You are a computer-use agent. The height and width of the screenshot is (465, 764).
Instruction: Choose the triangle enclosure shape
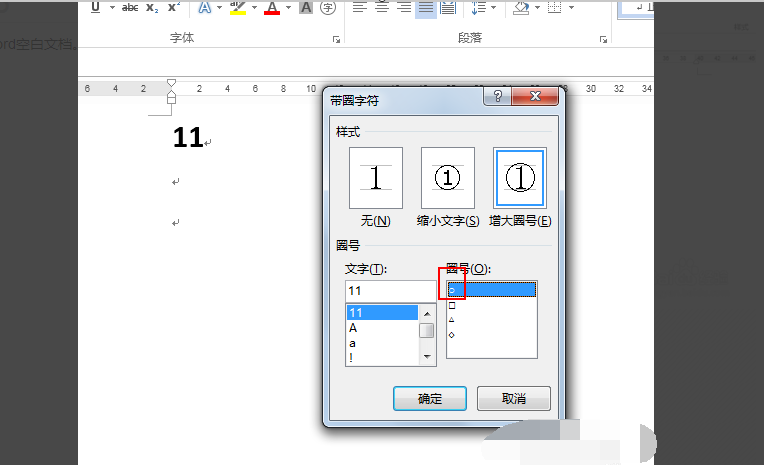click(492, 320)
